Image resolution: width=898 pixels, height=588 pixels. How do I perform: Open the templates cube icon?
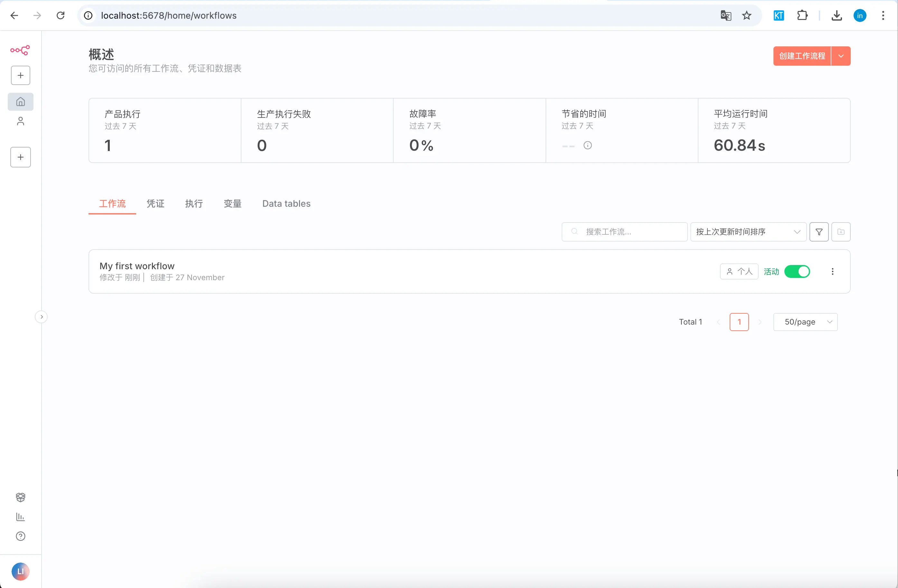(20, 497)
